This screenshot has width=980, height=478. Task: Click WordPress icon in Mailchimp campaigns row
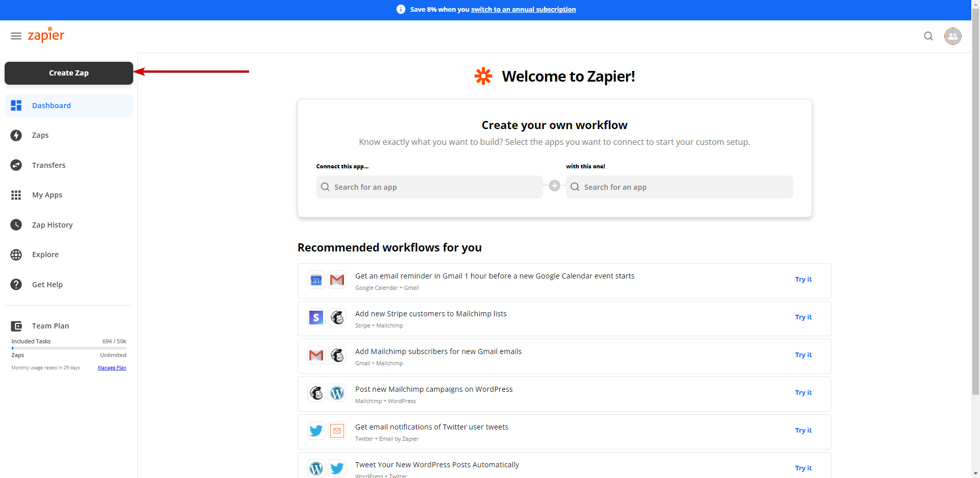coord(337,393)
